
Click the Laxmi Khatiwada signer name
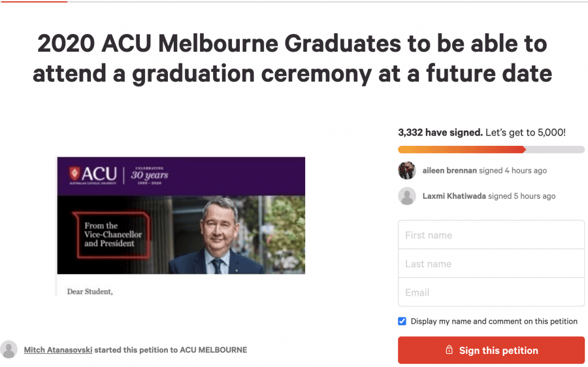(x=454, y=196)
